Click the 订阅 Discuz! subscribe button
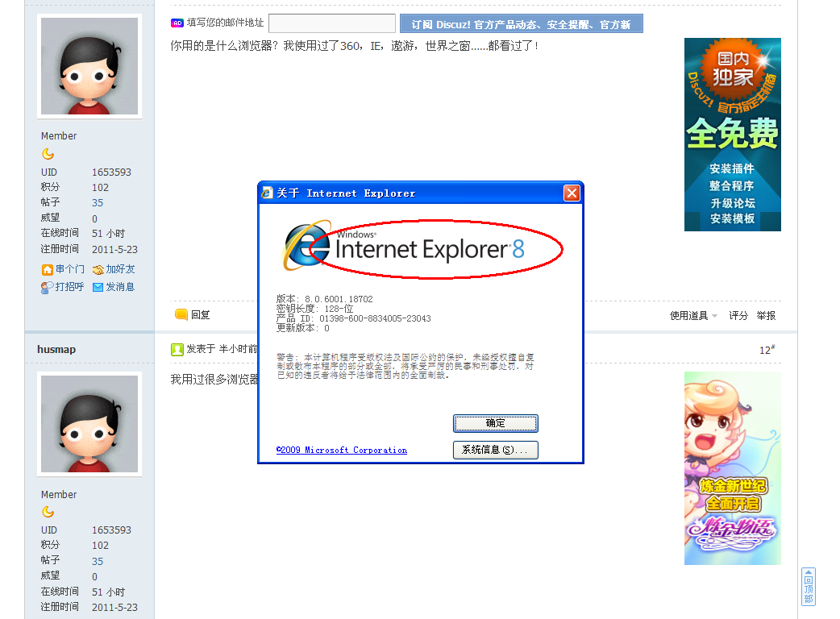Image resolution: width=840 pixels, height=619 pixels. [522, 24]
